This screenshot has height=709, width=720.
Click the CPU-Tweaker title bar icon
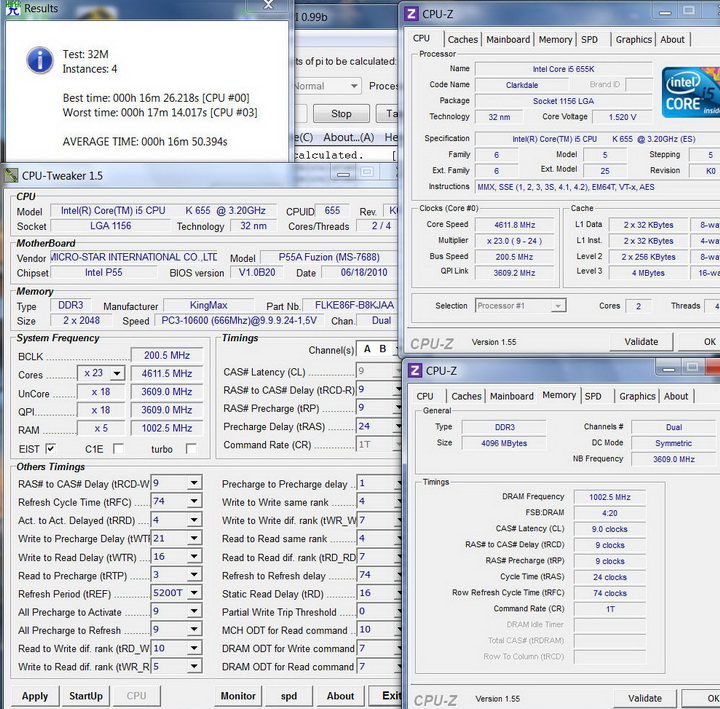(x=11, y=175)
